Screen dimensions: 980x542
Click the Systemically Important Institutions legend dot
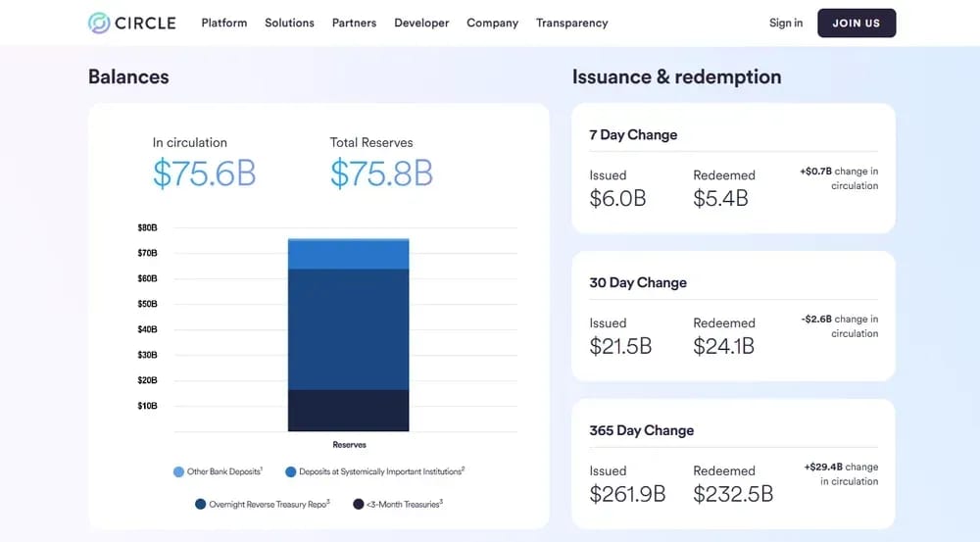tap(291, 472)
